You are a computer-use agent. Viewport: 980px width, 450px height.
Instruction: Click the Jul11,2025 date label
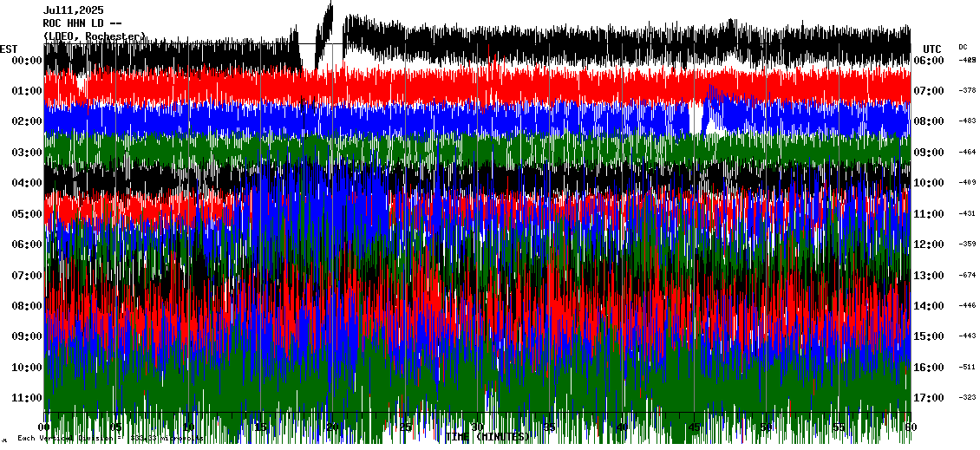(x=73, y=10)
